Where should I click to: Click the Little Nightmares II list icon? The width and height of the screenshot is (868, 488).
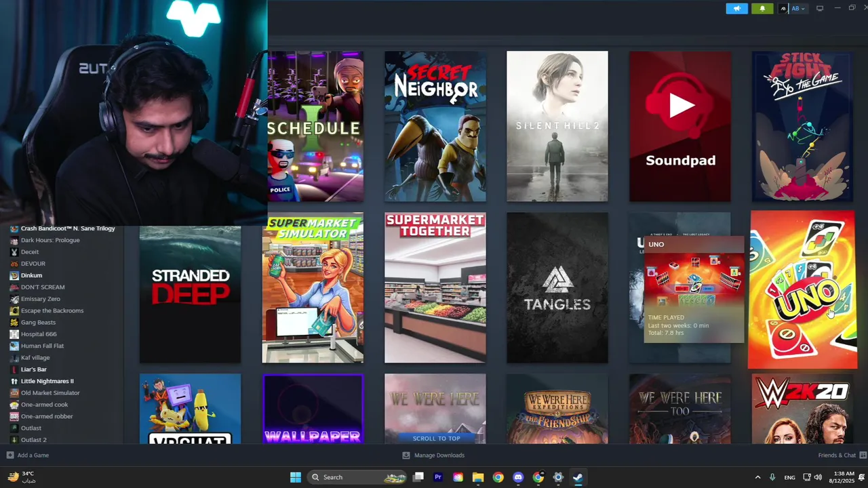pos(14,381)
